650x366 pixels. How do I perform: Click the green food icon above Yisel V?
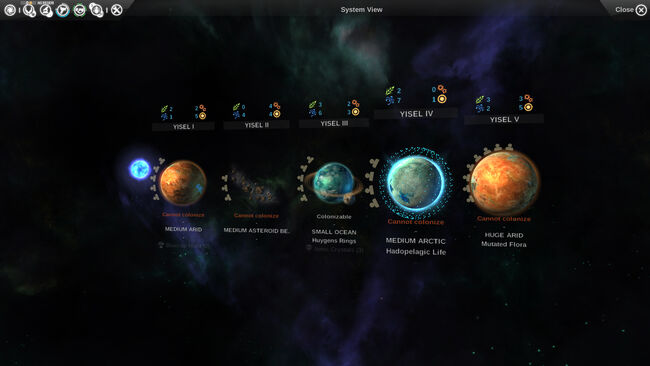pos(480,99)
